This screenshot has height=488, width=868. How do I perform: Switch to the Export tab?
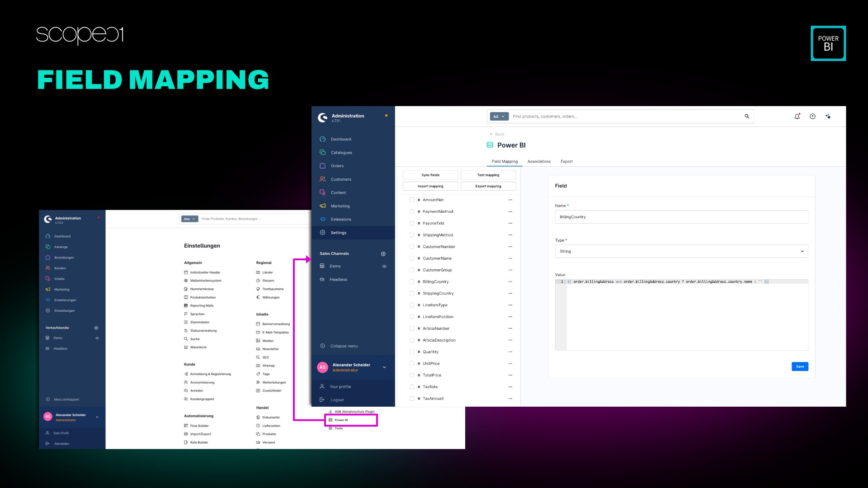(566, 161)
